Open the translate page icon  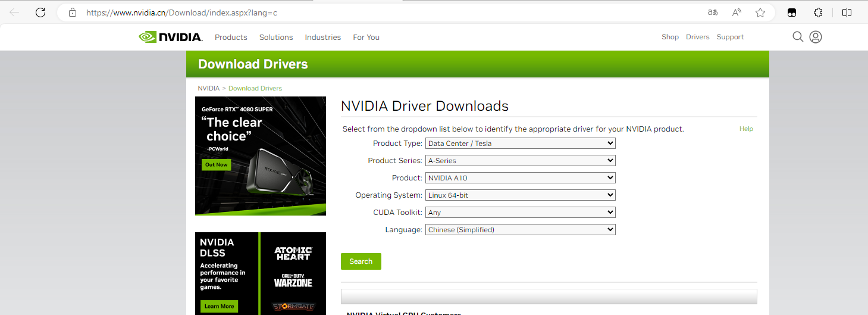712,12
